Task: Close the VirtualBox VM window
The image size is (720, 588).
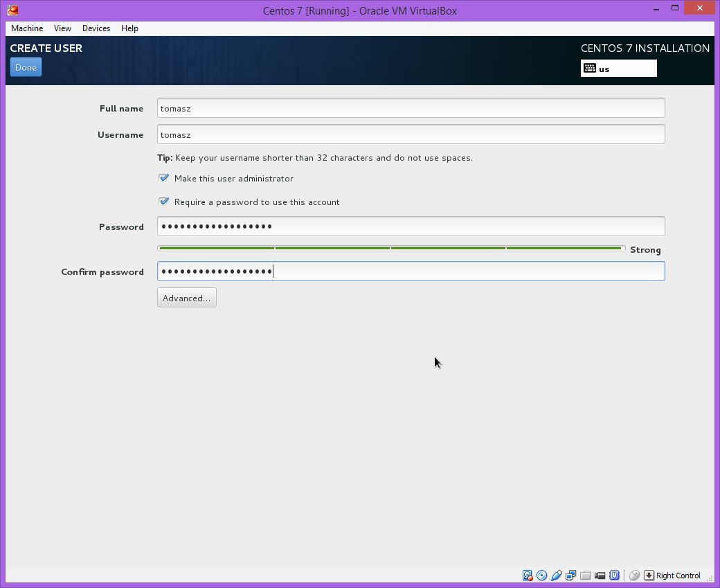Action: click(x=700, y=8)
